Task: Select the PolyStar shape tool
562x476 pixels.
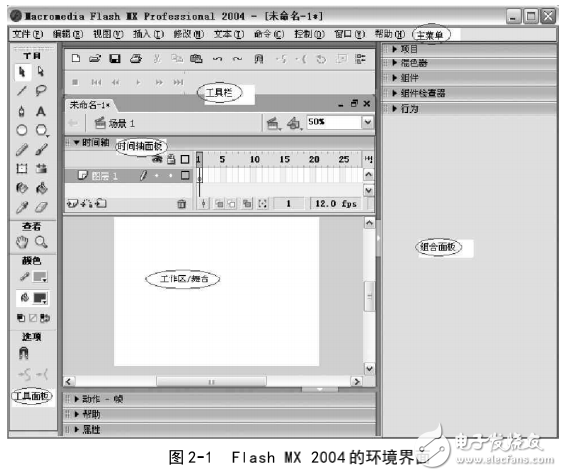Action: pyautogui.click(x=41, y=130)
